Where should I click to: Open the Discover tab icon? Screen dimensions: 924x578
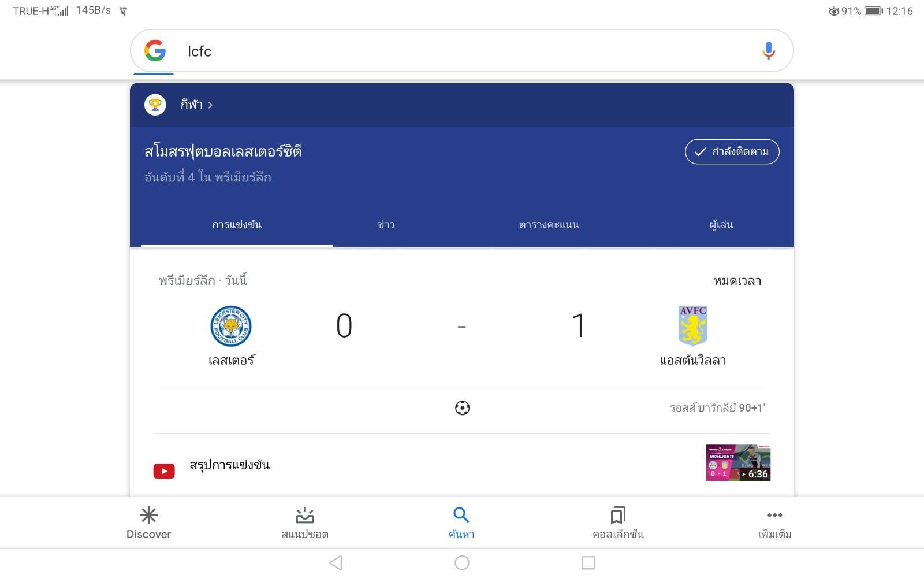149,514
